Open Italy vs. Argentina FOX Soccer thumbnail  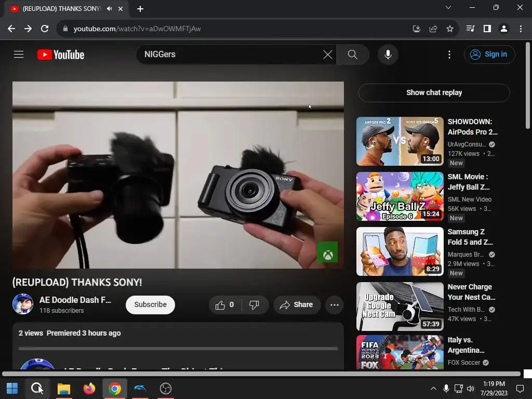pyautogui.click(x=400, y=352)
